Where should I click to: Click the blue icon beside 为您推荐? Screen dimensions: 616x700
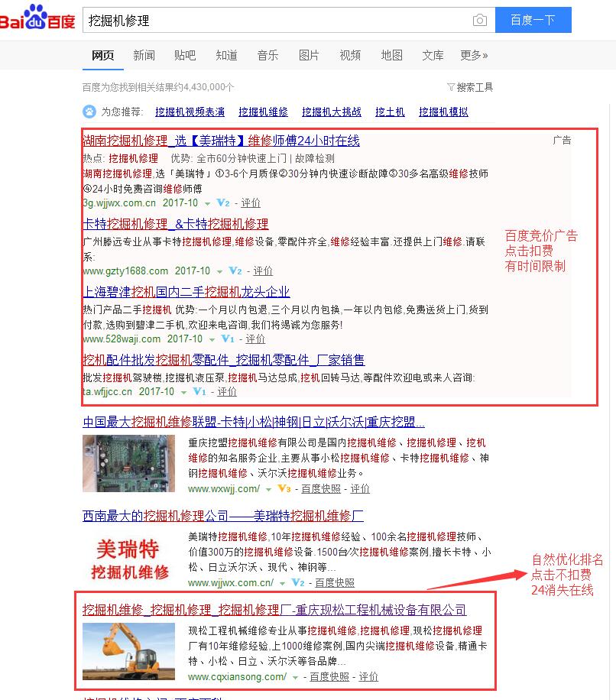[89, 112]
